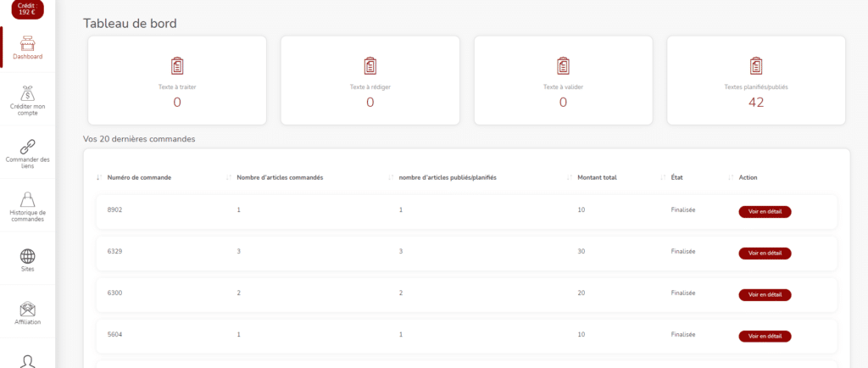Image resolution: width=868 pixels, height=368 pixels.
Task: Click Voir en détail for order 6300
Action: tap(765, 295)
